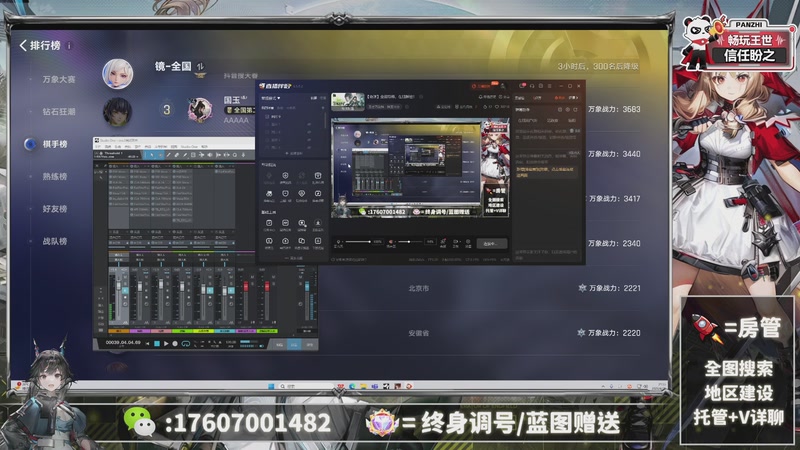Viewport: 800px width, 450px height.
Task: Click the top player's white-haired avatar
Action: pyautogui.click(x=118, y=71)
